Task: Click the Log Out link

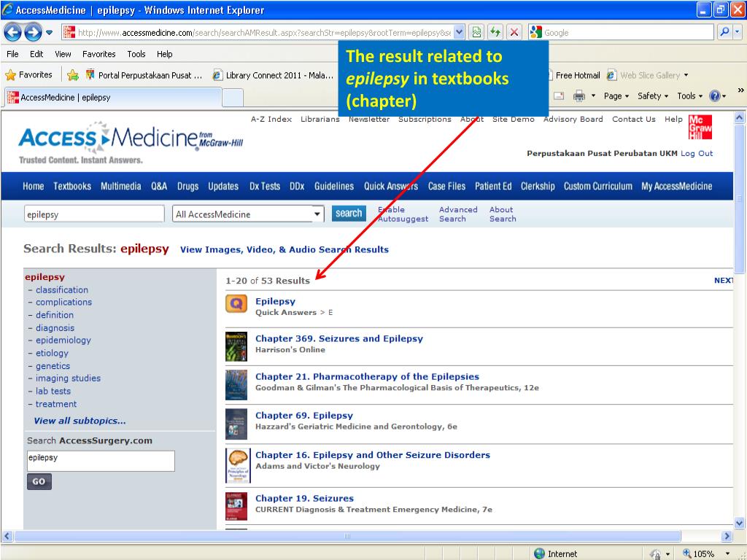Action: (x=697, y=153)
